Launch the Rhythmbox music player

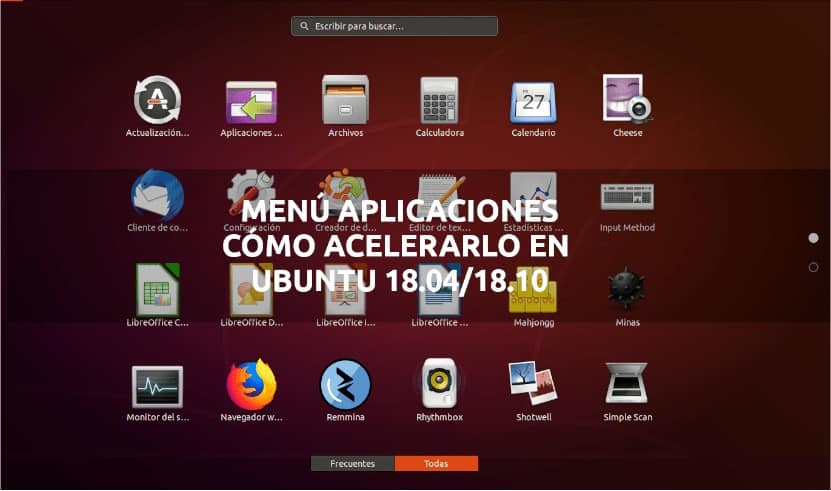439,384
